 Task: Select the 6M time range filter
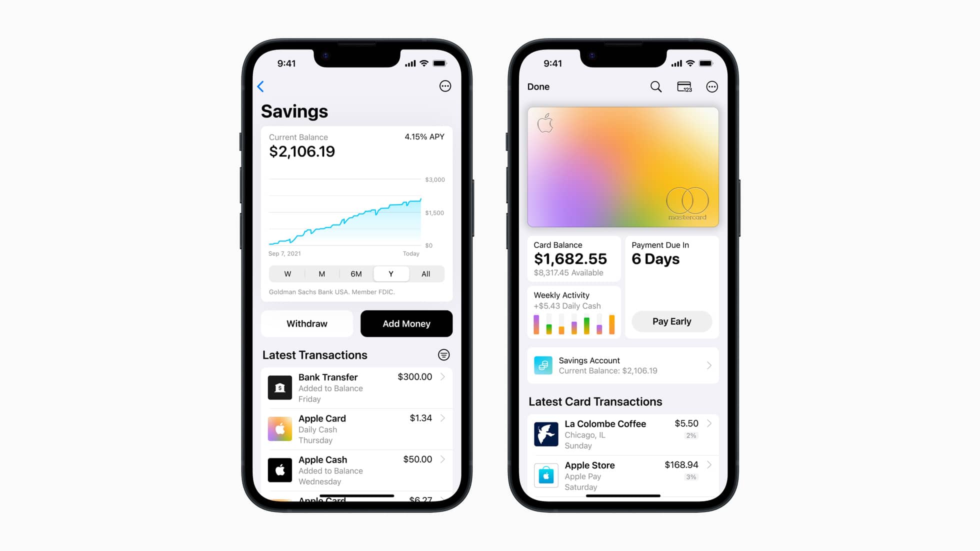(x=355, y=274)
